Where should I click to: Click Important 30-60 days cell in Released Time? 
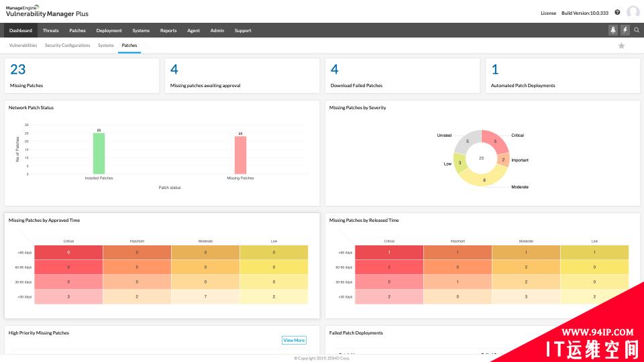[458, 282]
